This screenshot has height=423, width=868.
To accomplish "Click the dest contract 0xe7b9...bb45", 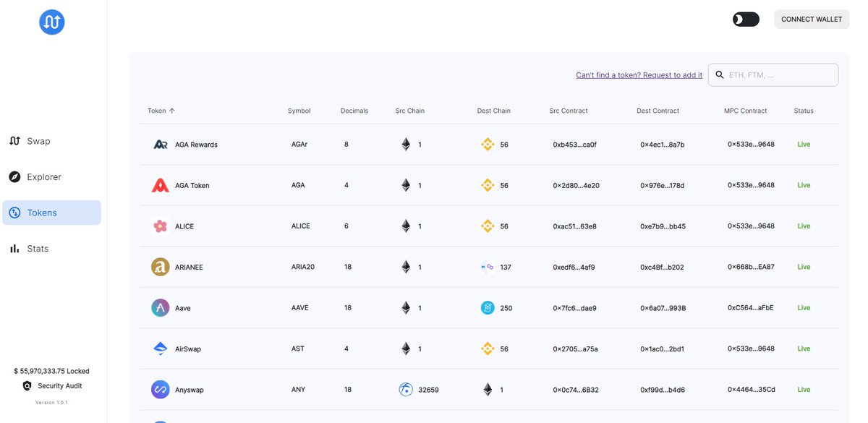I will tap(663, 226).
